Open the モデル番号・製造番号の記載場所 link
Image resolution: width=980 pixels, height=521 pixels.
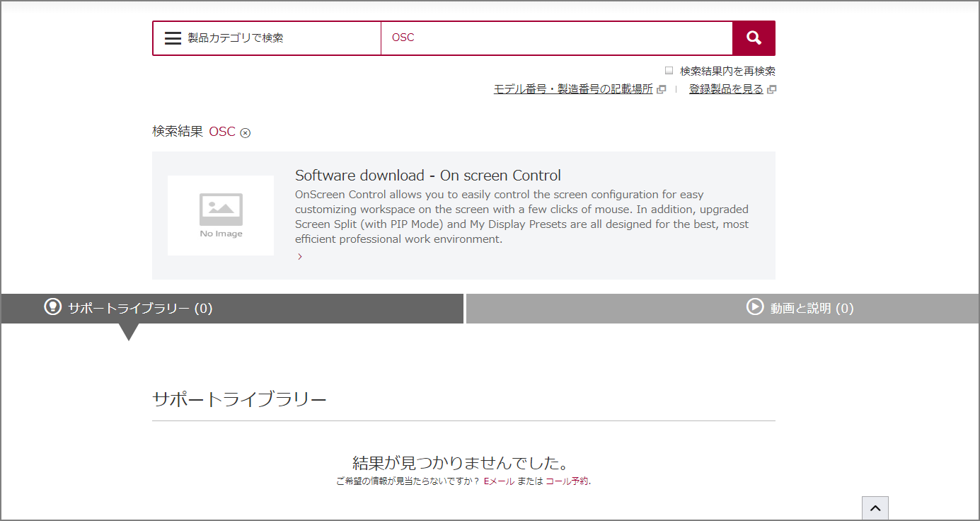[x=572, y=89]
